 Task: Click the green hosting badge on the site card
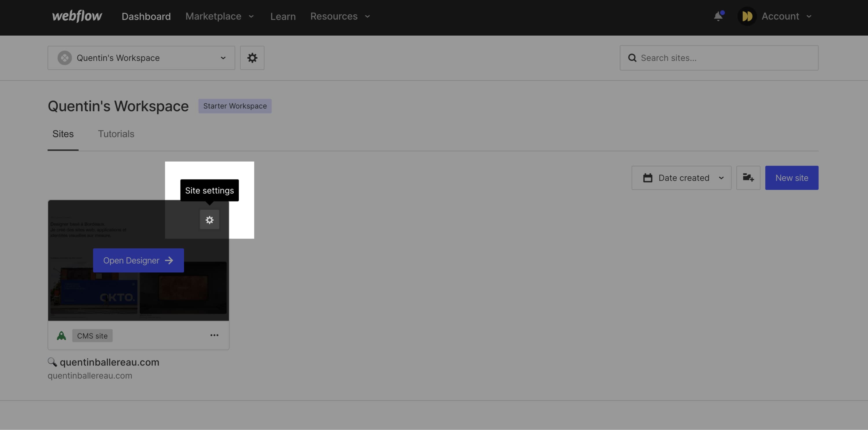(61, 335)
